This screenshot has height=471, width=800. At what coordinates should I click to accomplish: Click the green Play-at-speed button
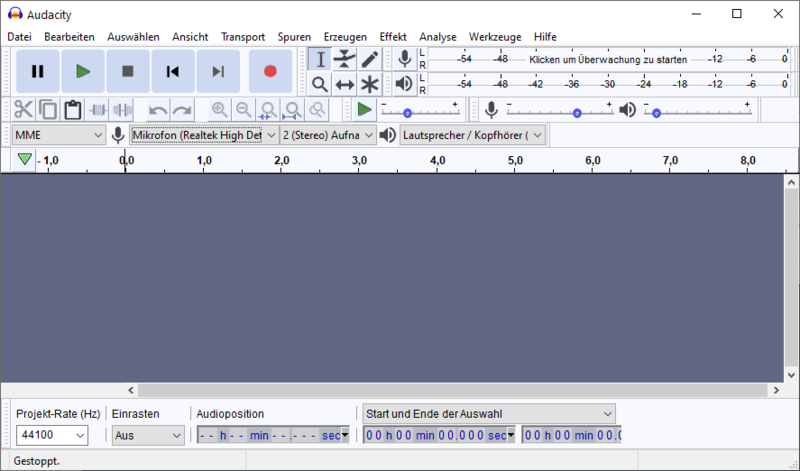click(364, 110)
